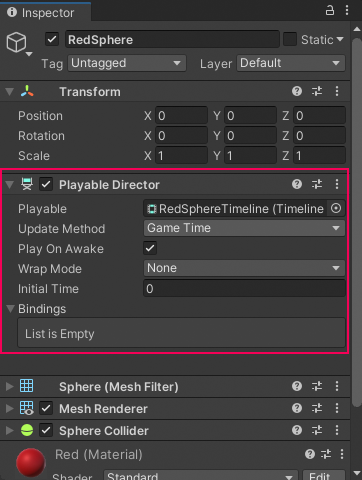Click the Playable asset object picker circle
Image resolution: width=362 pixels, height=480 pixels.
click(336, 209)
